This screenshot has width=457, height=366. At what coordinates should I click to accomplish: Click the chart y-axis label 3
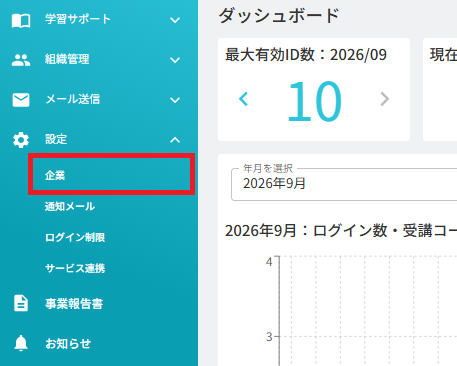tap(269, 337)
